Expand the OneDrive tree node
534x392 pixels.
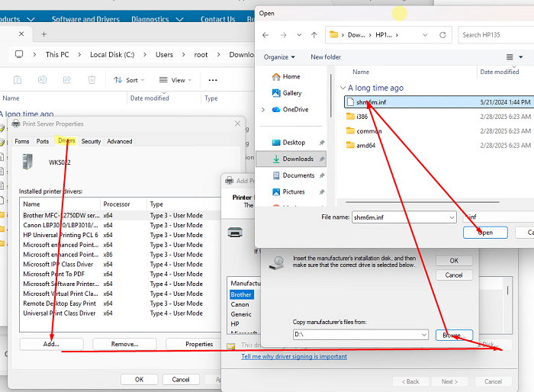[263, 110]
